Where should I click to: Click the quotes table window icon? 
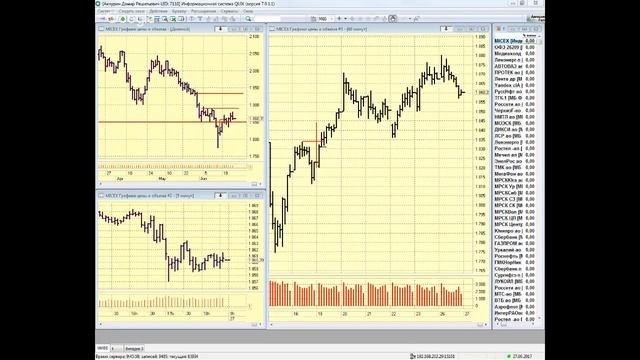498,29
